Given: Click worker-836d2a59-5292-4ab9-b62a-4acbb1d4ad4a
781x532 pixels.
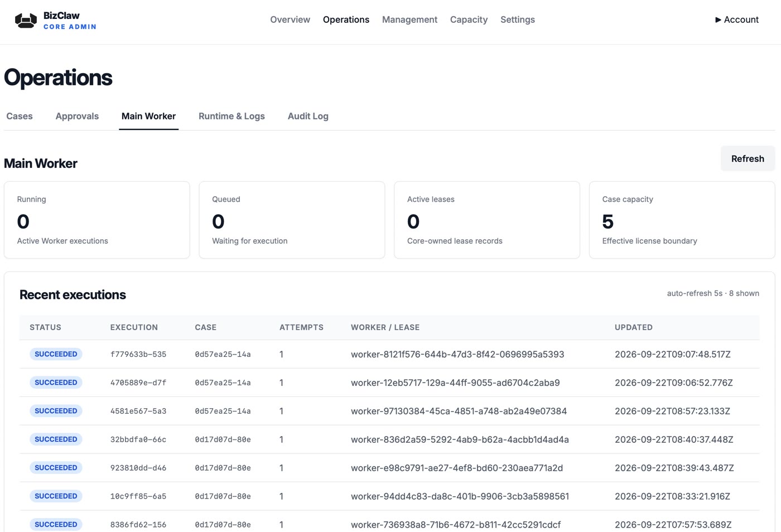Looking at the screenshot, I should 460,439.
